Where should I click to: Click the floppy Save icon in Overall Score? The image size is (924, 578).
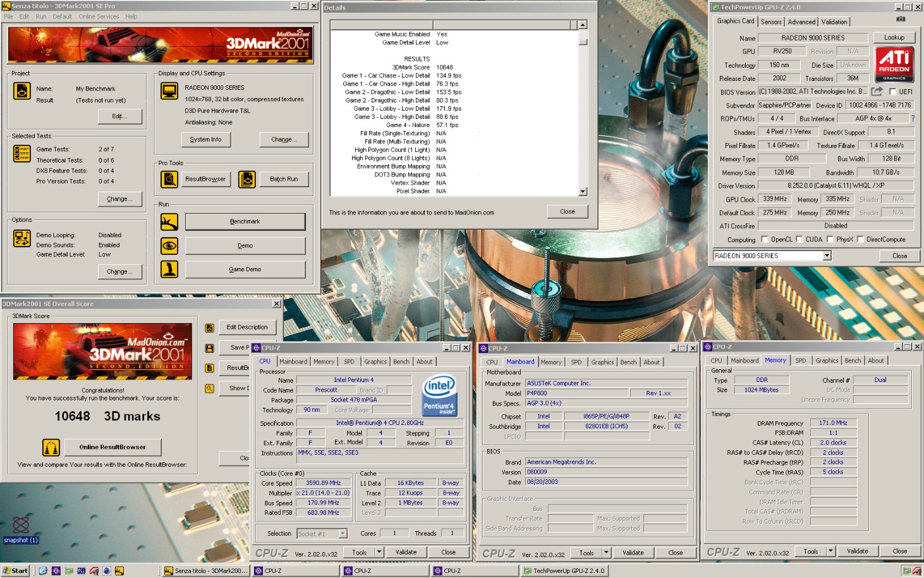[209, 348]
